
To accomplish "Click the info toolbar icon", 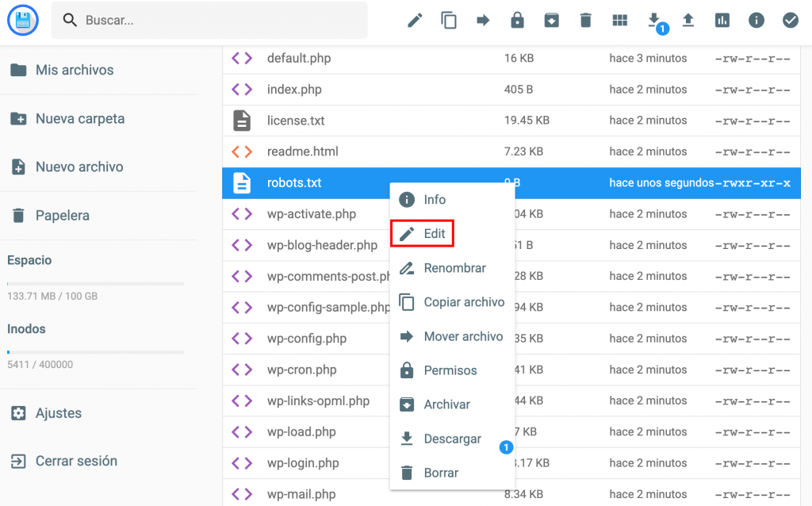I will [x=756, y=20].
